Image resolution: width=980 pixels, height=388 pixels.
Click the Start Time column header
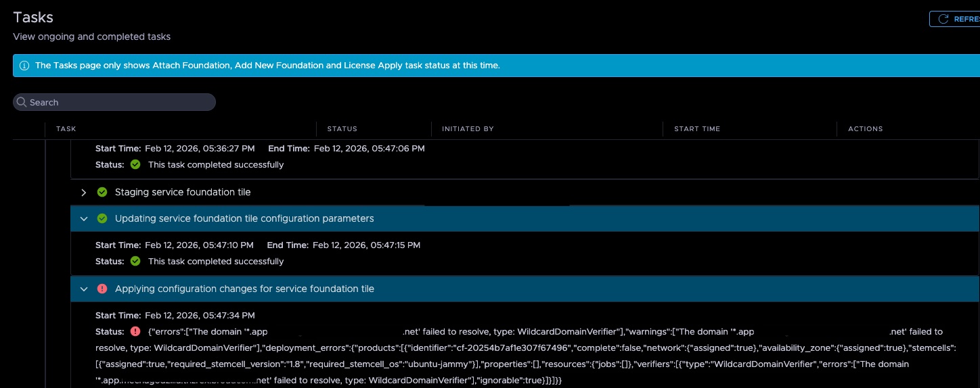[697, 128]
